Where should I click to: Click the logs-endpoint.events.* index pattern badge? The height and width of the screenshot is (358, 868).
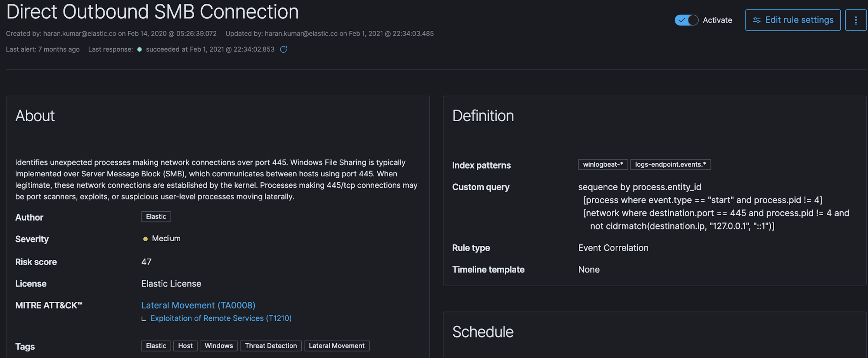click(670, 165)
